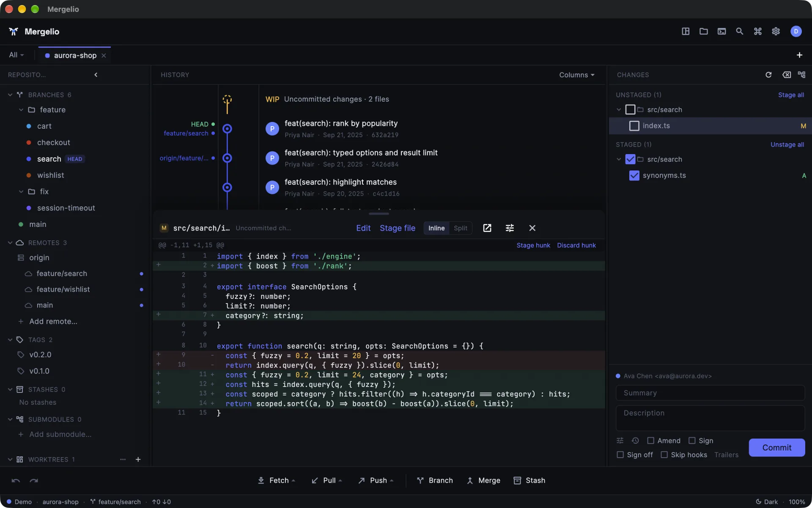The image size is (812, 508).
Task: Open diff settings sliders icon
Action: [510, 228]
